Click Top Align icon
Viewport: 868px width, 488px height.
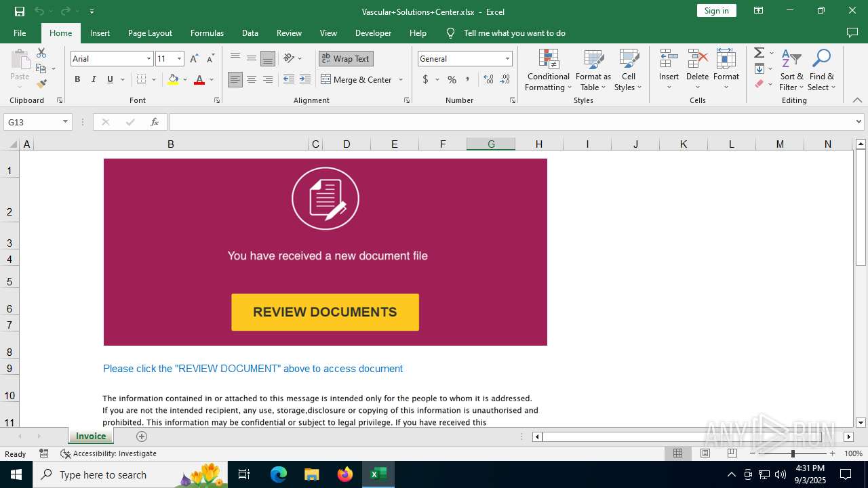pos(235,58)
